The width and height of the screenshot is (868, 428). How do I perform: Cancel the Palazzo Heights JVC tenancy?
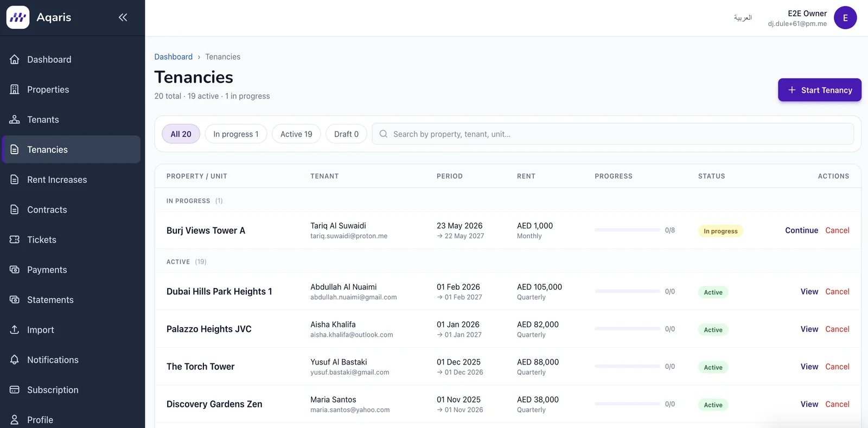coord(837,329)
